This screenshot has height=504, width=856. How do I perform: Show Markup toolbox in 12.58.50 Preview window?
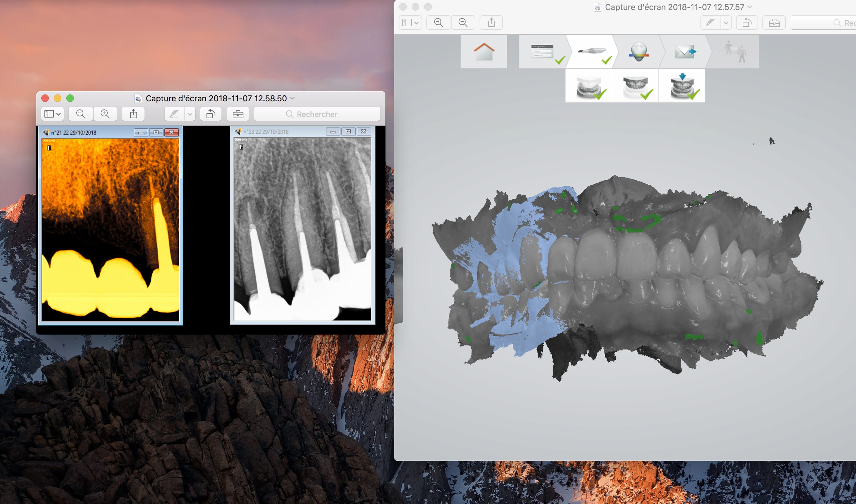pyautogui.click(x=238, y=114)
